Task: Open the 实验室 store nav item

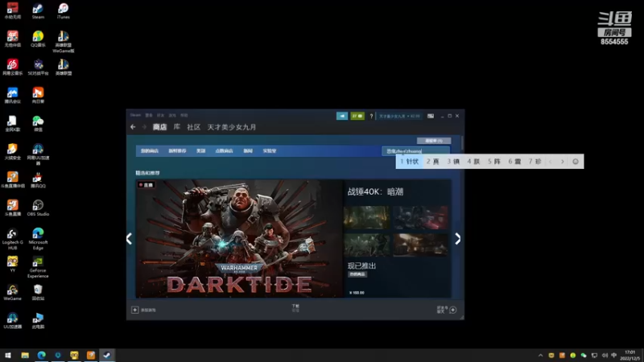Action: 270,151
